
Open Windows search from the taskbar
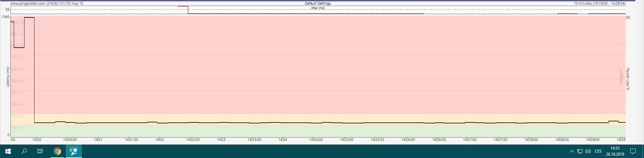click(x=24, y=151)
